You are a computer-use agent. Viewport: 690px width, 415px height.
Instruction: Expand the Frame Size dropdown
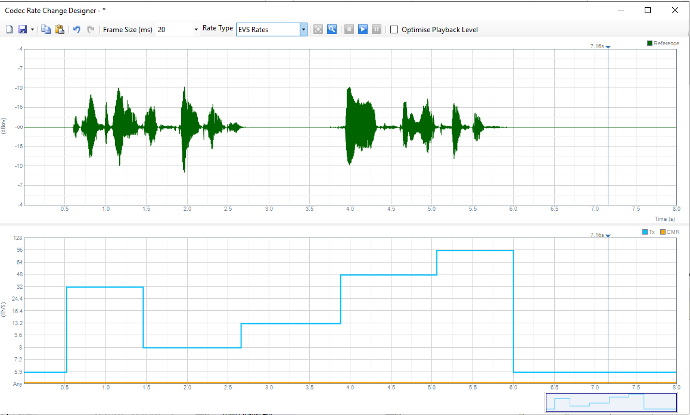tap(196, 30)
